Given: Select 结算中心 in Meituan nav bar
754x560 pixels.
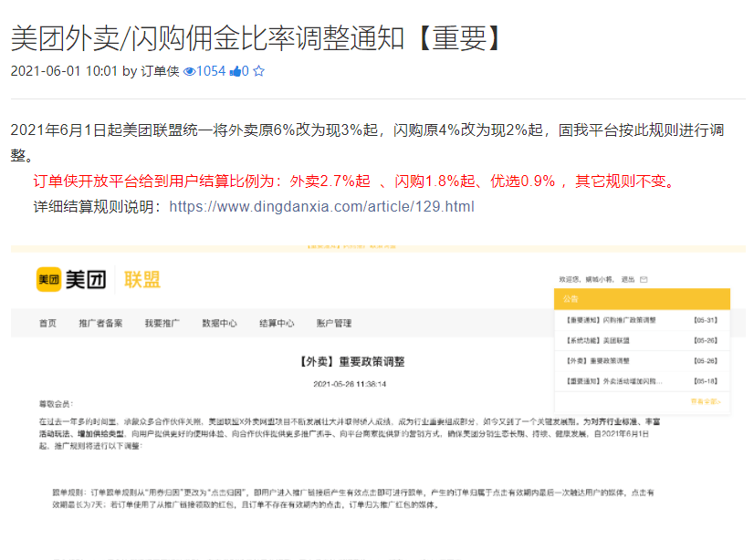Looking at the screenshot, I should coord(277,323).
